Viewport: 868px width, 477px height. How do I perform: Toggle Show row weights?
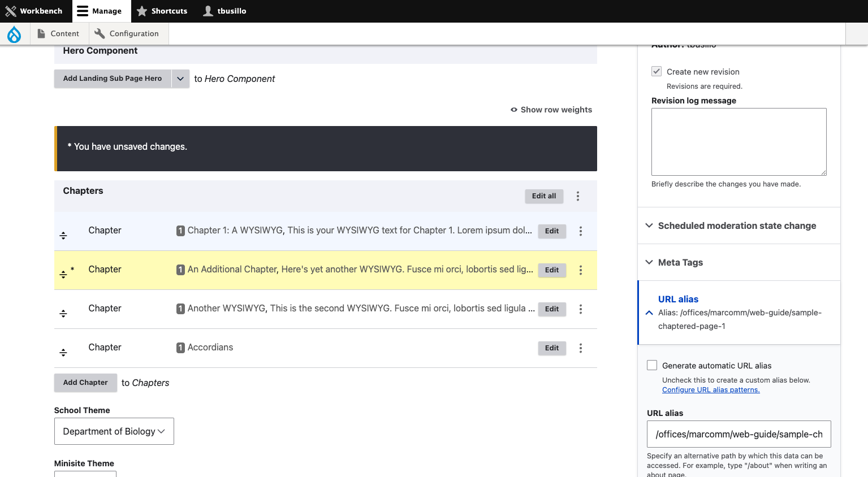551,110
